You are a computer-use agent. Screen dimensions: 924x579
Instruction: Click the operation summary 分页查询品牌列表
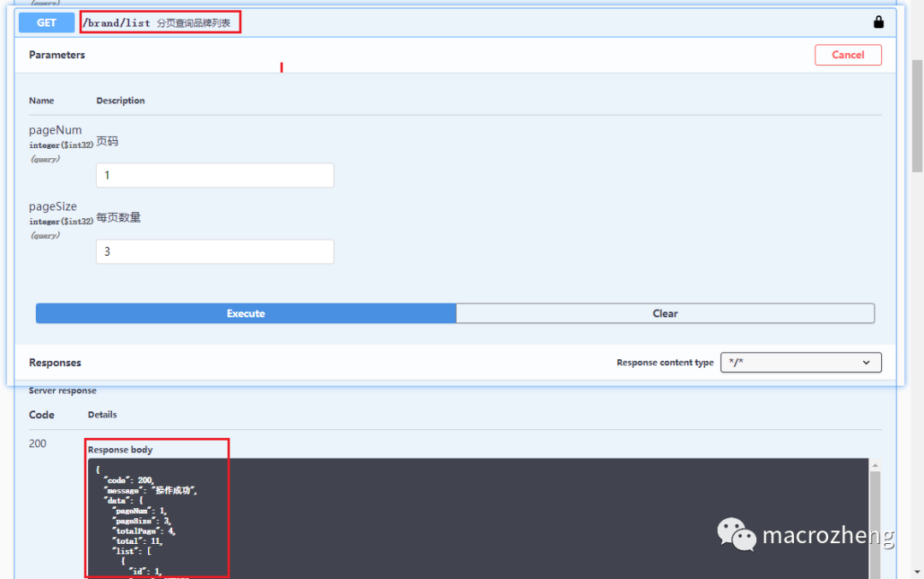pyautogui.click(x=193, y=23)
